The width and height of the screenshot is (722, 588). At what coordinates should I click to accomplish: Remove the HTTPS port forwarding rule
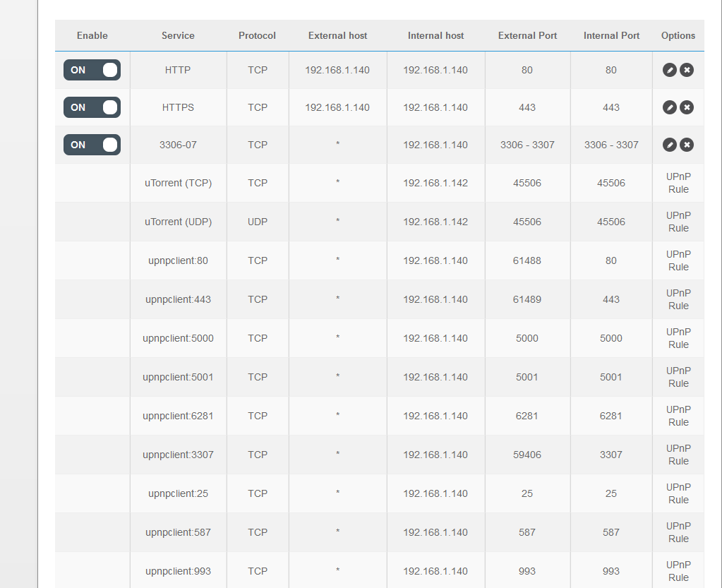686,107
